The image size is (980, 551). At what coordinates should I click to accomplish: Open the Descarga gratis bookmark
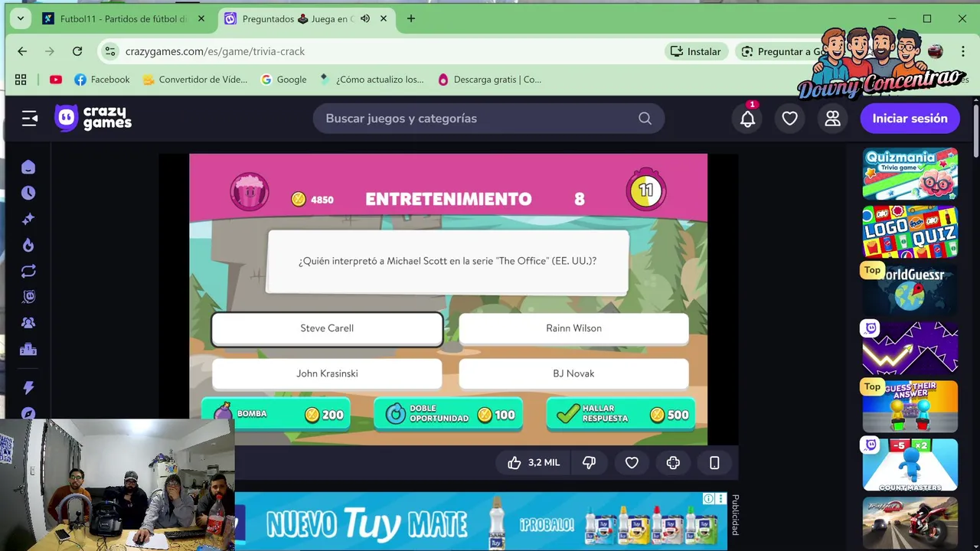click(x=489, y=80)
